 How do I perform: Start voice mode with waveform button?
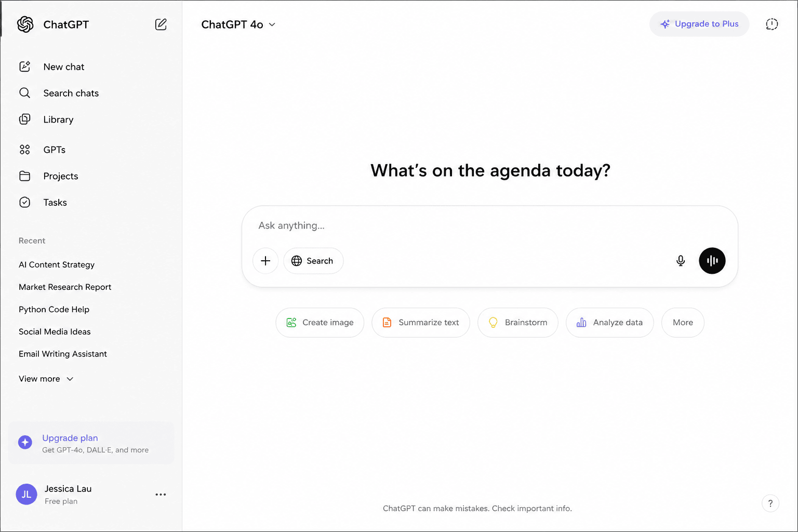tap(712, 261)
